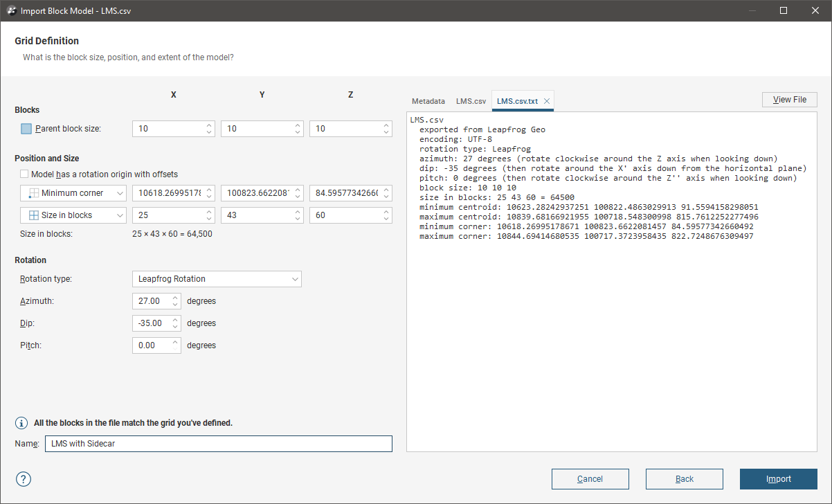Screen dimensions: 832x504
Task: Click the Name input field
Action: point(218,444)
